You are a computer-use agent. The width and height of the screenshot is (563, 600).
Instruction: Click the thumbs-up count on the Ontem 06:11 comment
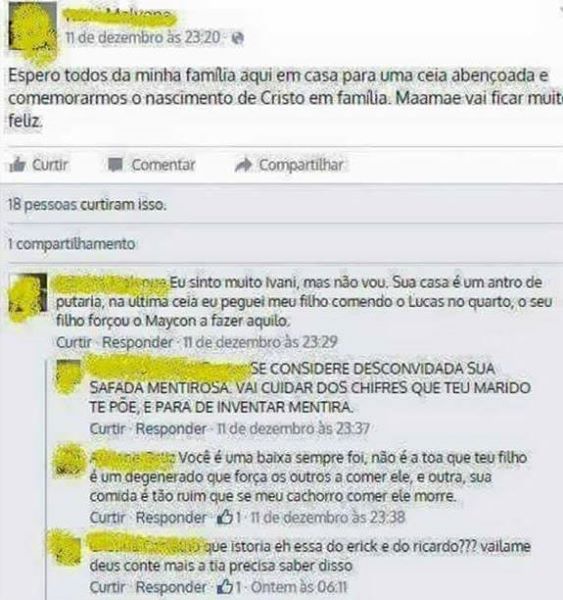[x=229, y=587]
